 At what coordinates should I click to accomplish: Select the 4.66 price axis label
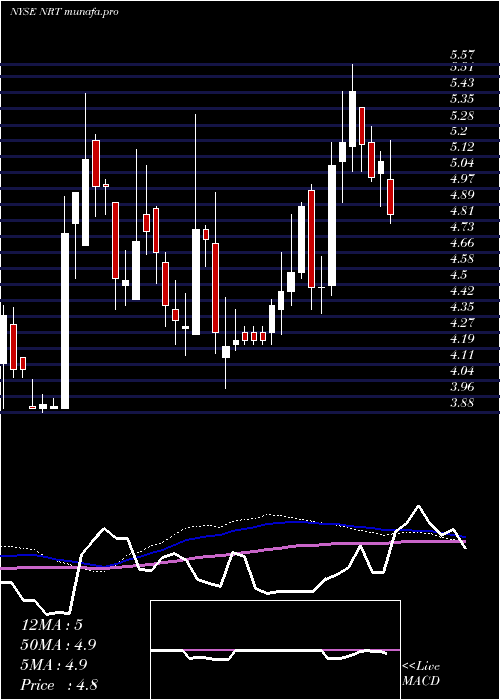462,244
